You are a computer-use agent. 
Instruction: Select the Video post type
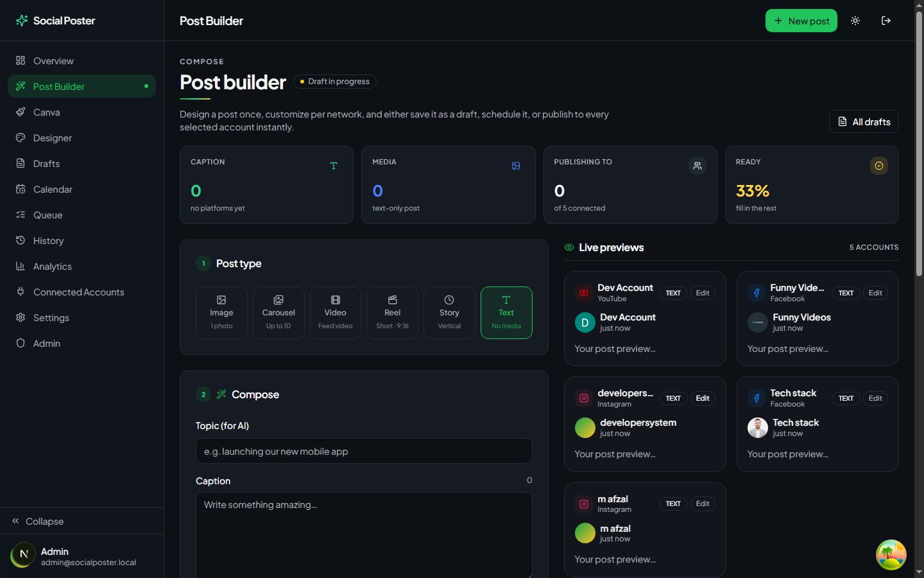tap(336, 313)
